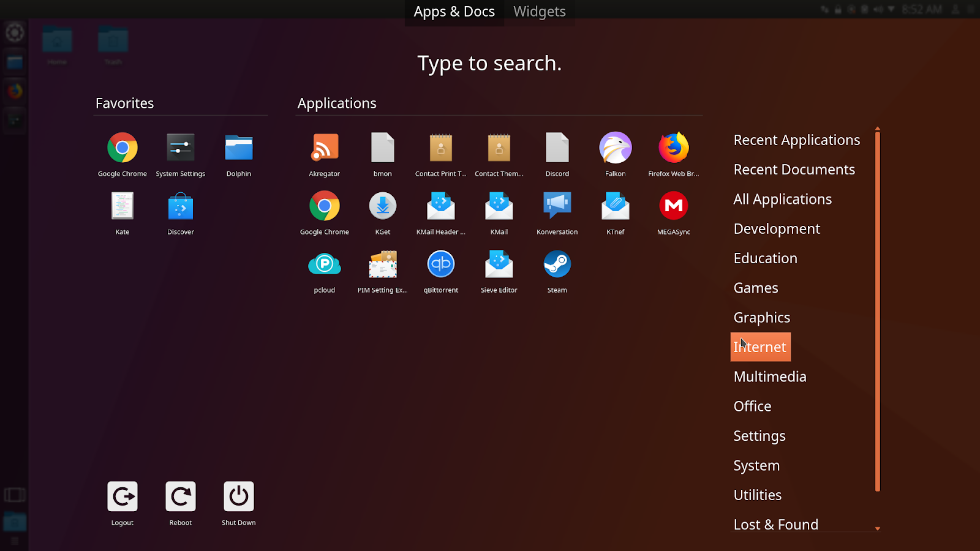Open KMail

[x=499, y=212]
